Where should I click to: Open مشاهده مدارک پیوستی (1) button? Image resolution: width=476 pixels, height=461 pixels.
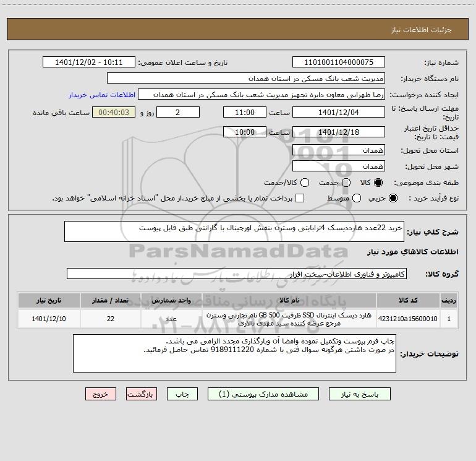point(263,394)
